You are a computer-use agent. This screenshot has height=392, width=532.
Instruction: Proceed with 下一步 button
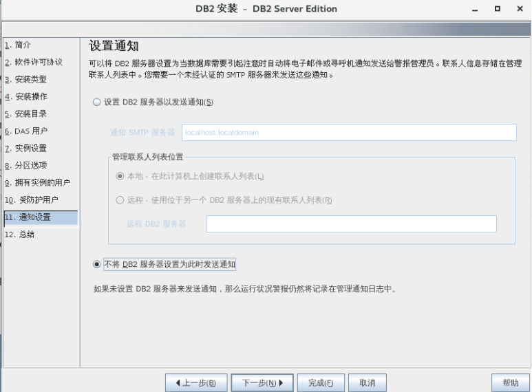tap(262, 383)
